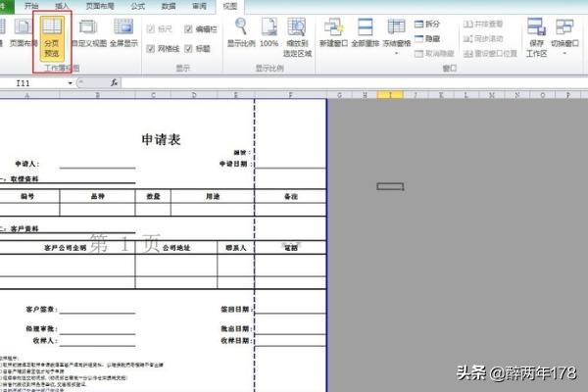Click 同步滚动 synchronous scrolling
The image size is (588, 392).
click(483, 38)
